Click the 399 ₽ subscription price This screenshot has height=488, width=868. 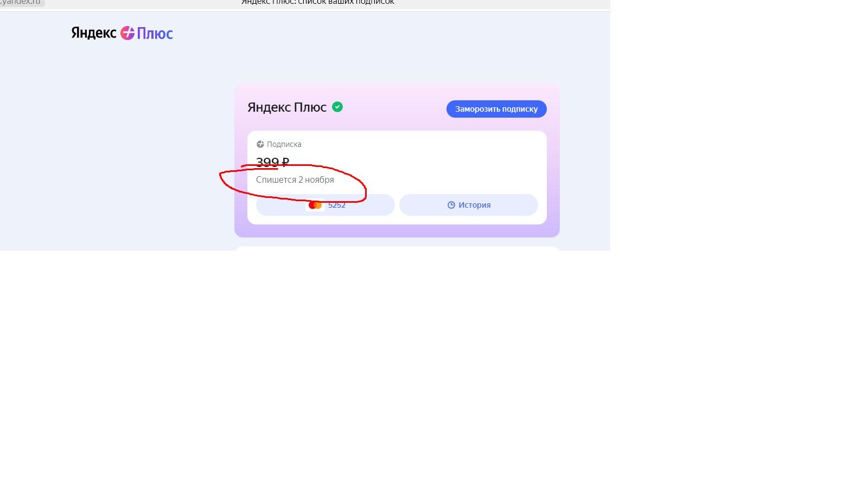pyautogui.click(x=272, y=162)
